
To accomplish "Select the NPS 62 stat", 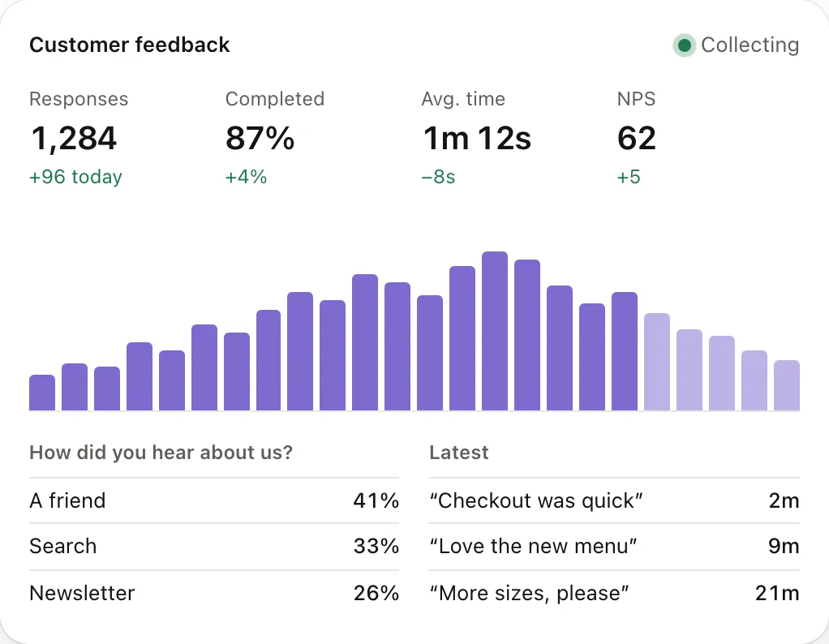I will coord(637,137).
